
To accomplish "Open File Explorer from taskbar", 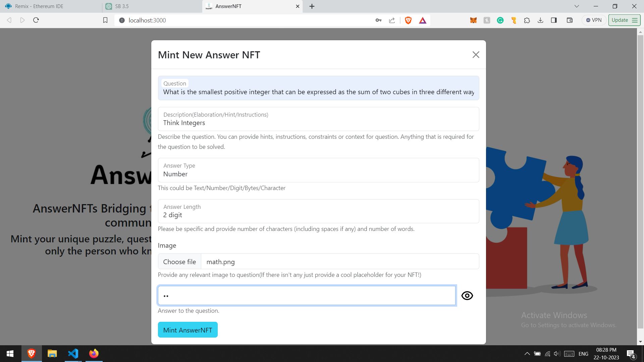I will point(52,354).
